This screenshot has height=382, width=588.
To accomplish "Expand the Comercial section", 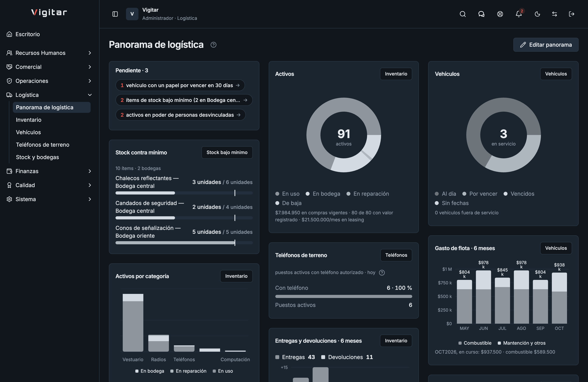I will [x=49, y=67].
